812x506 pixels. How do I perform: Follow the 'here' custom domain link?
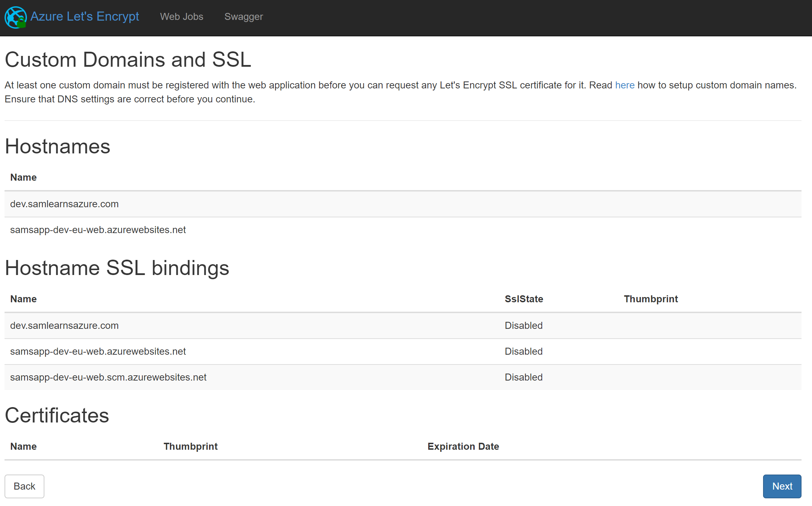[624, 85]
